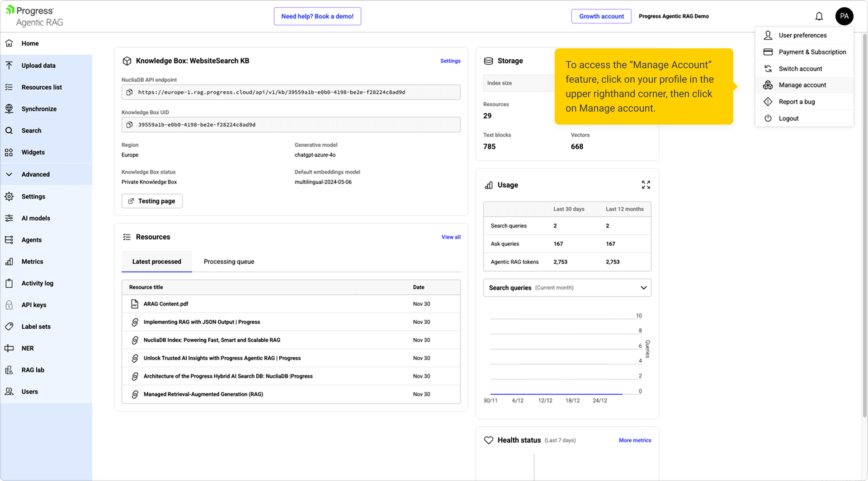
Task: Open the More metrics link
Action: (635, 440)
